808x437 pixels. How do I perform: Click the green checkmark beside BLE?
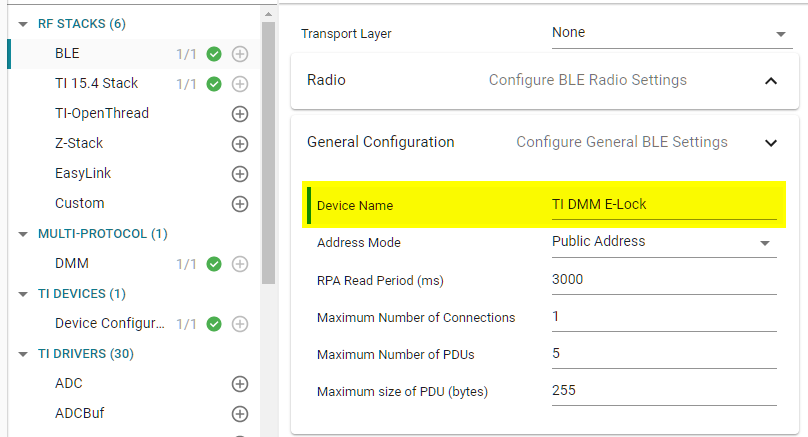[x=213, y=54]
